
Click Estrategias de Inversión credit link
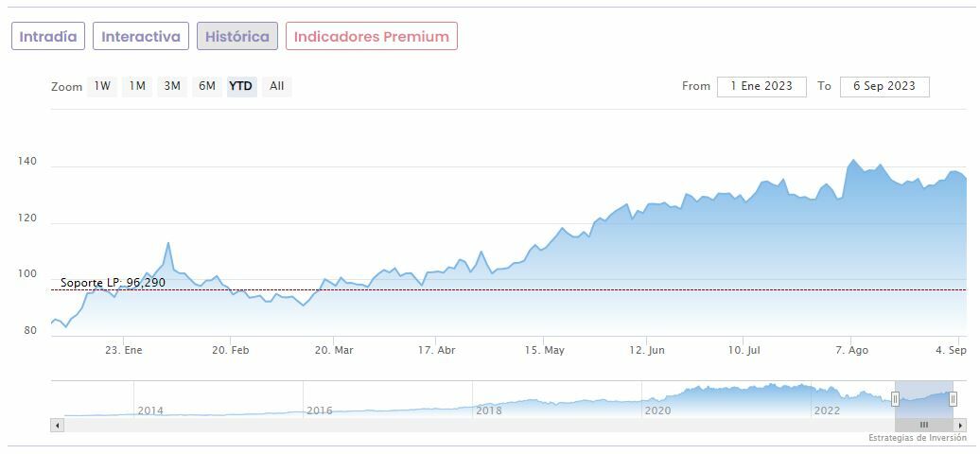pos(917,438)
